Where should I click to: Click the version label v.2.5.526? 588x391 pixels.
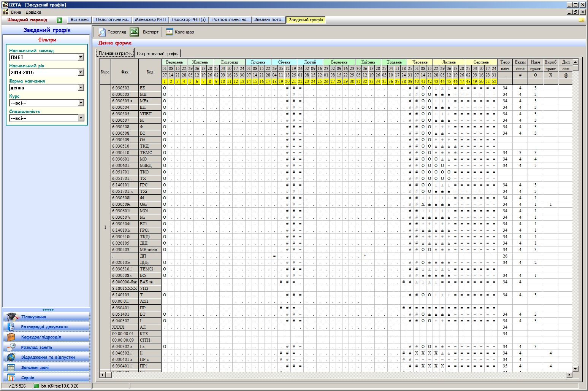click(x=17, y=386)
